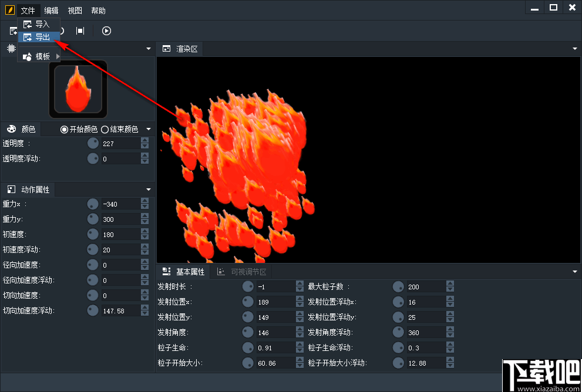Click the orange feather app logo

coord(9,9)
